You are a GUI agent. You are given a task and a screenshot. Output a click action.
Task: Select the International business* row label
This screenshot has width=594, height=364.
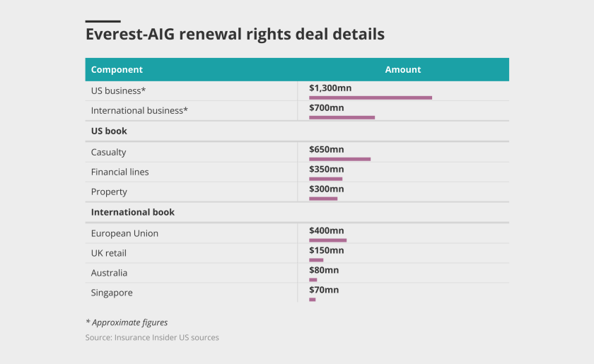pos(139,111)
